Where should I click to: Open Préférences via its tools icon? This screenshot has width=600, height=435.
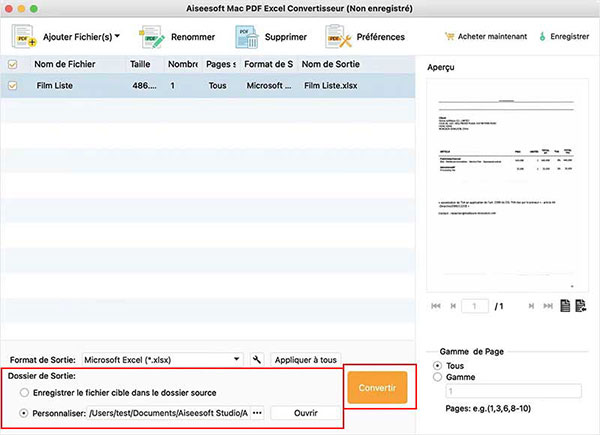pyautogui.click(x=338, y=37)
